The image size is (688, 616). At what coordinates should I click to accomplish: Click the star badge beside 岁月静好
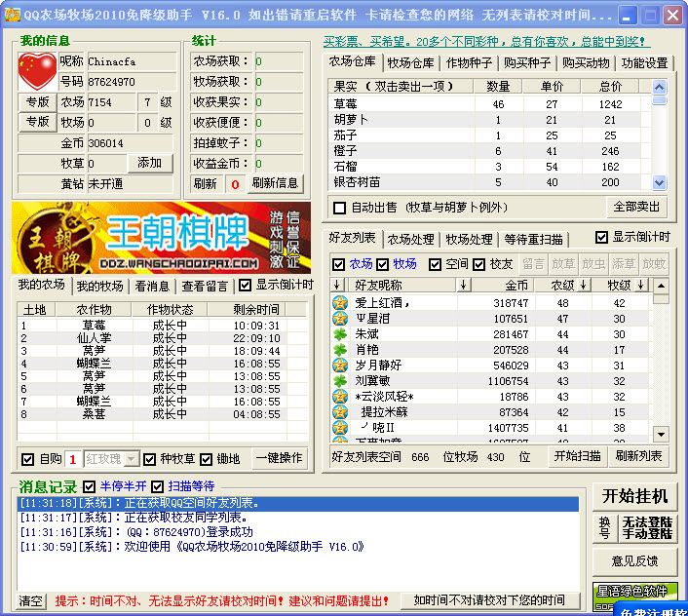[339, 366]
